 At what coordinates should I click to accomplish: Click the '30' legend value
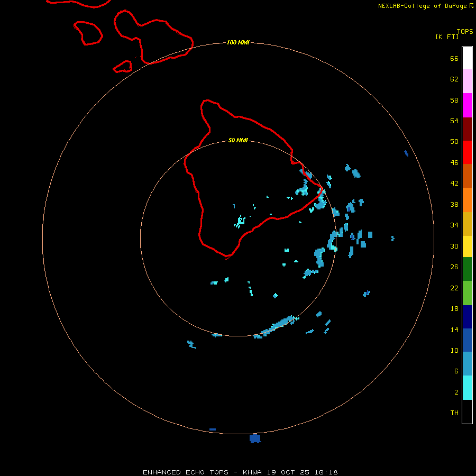454,246
